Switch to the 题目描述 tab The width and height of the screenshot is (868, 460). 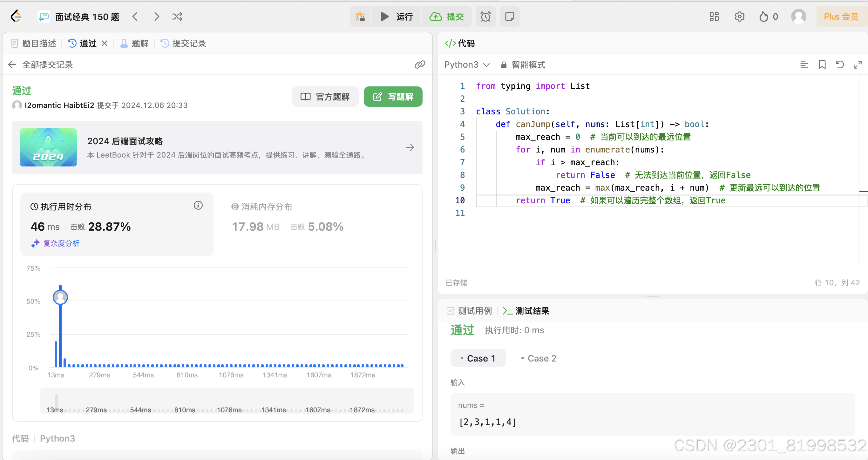click(34, 44)
